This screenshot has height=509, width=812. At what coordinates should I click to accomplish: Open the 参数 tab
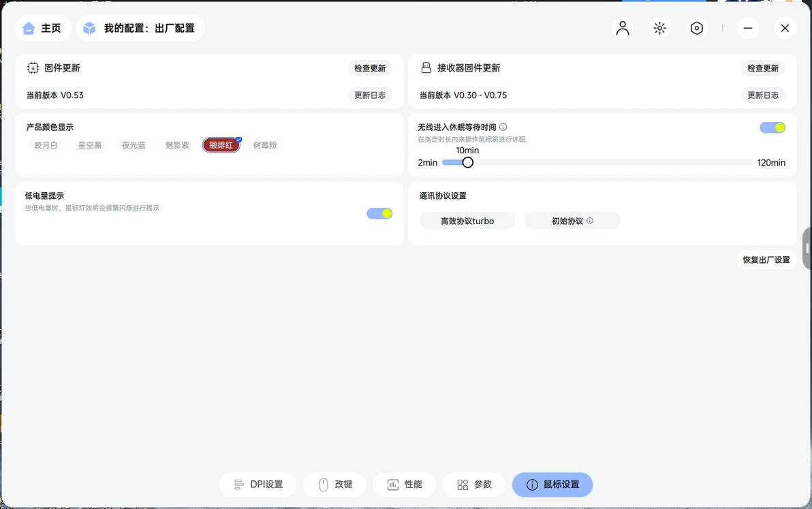(474, 484)
